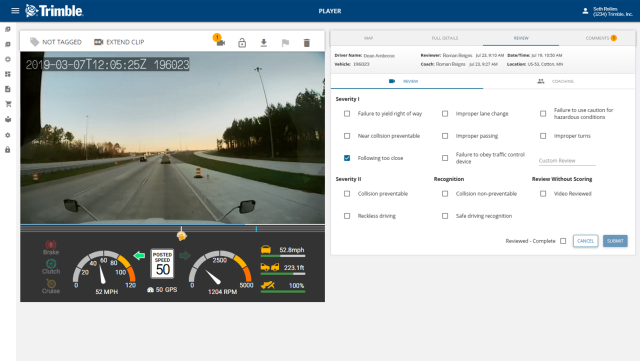Check Near collision preventable

click(347, 136)
